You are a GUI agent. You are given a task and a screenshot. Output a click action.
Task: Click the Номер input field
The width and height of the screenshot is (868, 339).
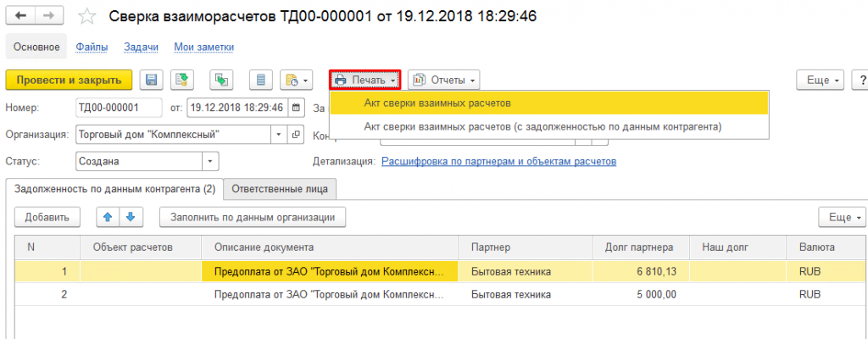(119, 108)
